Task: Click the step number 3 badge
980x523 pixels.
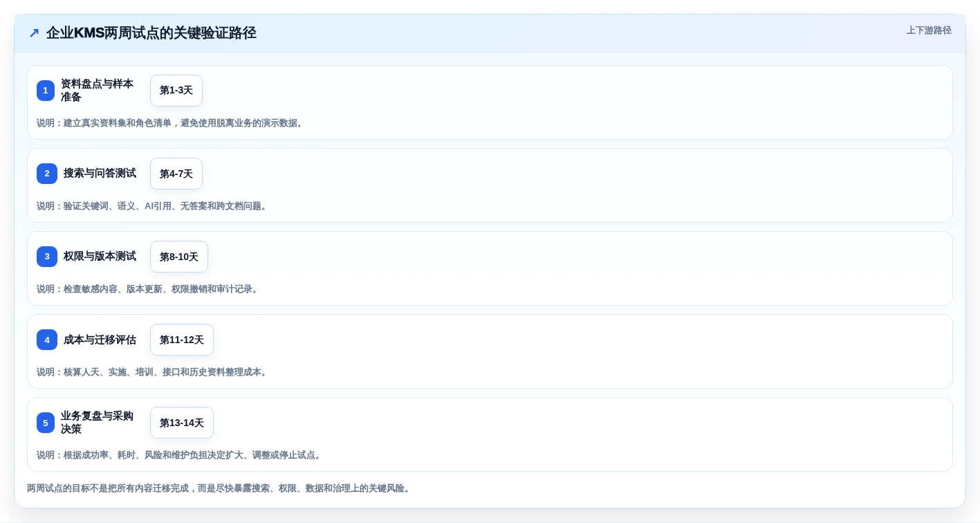Action: click(x=47, y=257)
